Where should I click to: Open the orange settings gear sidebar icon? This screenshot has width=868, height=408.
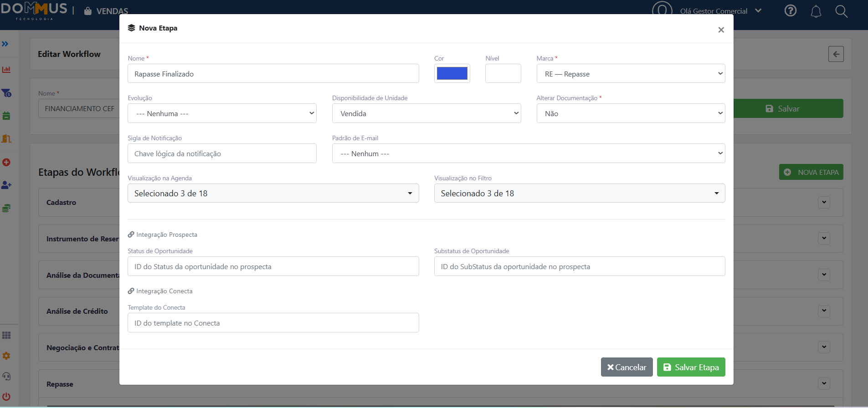[x=6, y=356]
